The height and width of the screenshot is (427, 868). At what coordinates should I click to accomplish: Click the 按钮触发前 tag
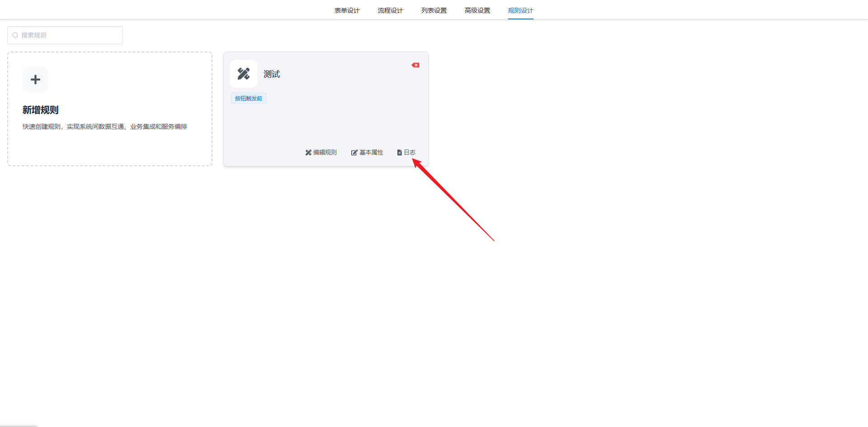(x=249, y=99)
